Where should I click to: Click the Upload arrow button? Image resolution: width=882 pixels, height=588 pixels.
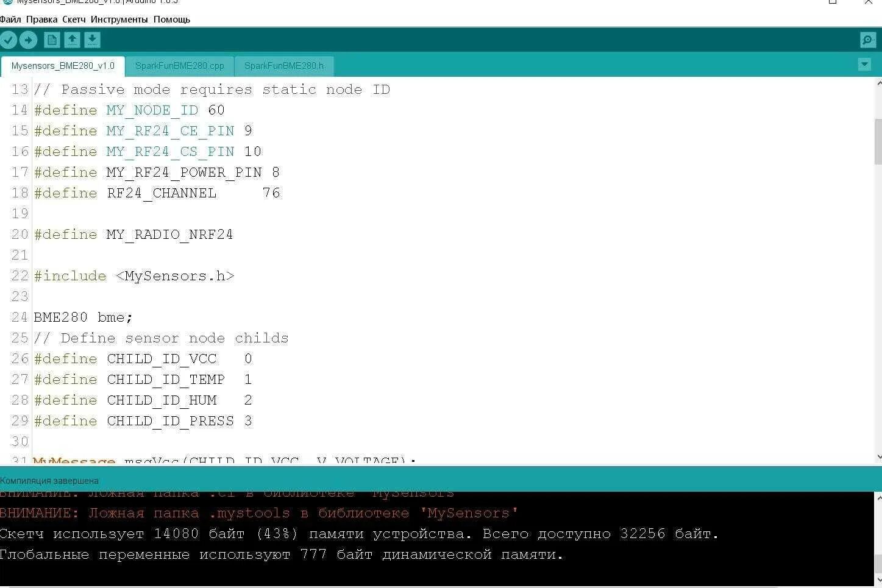pyautogui.click(x=29, y=40)
